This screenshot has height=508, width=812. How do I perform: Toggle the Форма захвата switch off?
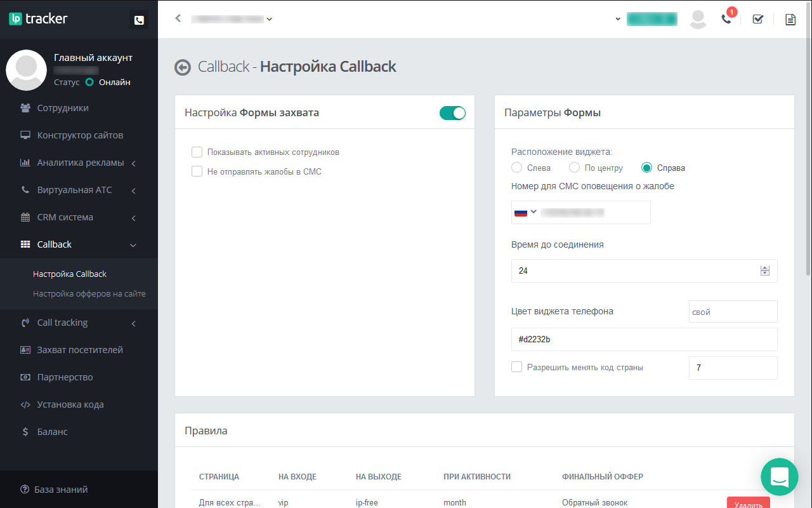coord(452,113)
